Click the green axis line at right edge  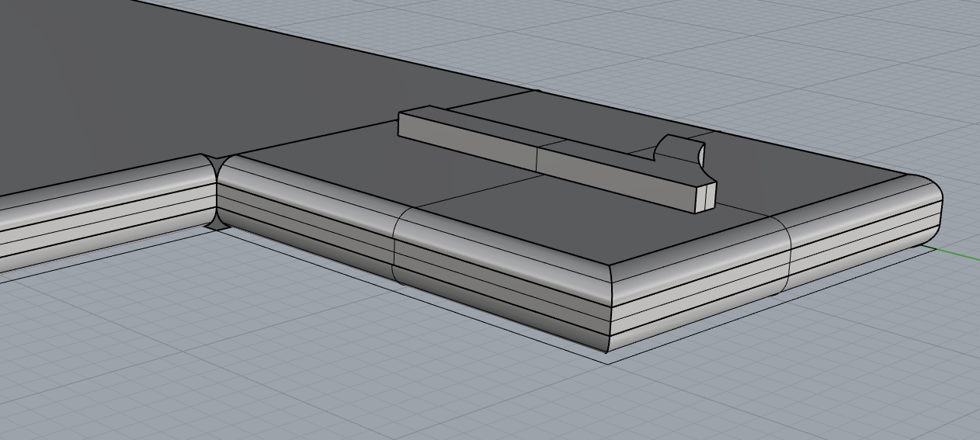coord(963,253)
